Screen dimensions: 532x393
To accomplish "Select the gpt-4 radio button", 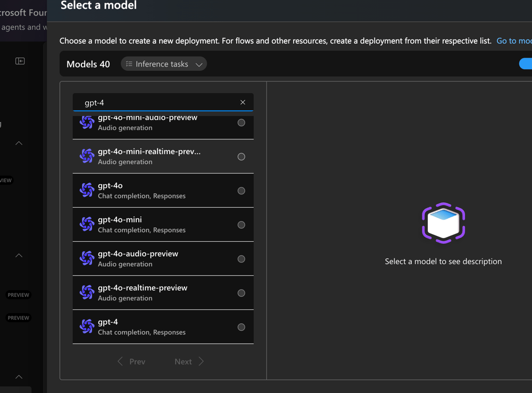I will coord(241,327).
